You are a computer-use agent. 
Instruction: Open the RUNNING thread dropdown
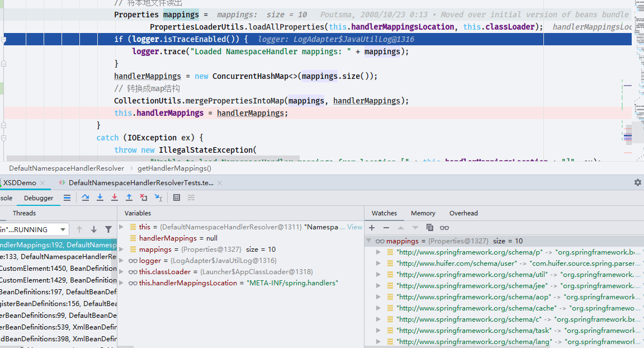click(63, 230)
